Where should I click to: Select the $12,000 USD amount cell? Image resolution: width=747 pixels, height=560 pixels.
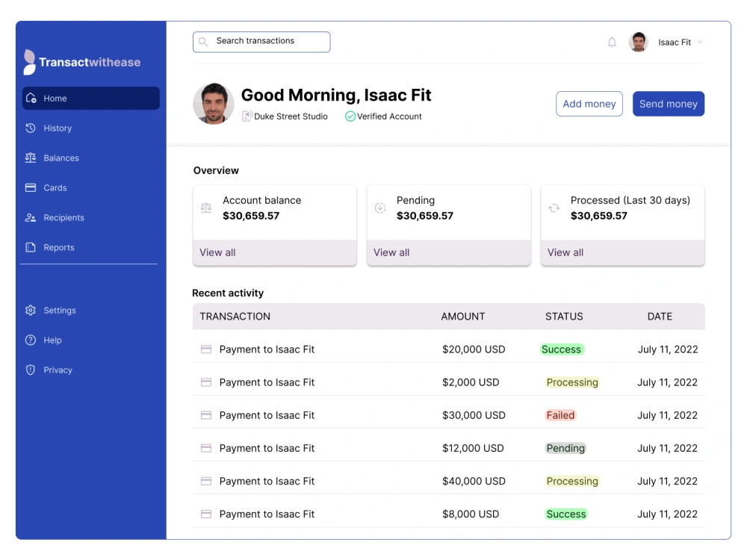(x=473, y=448)
